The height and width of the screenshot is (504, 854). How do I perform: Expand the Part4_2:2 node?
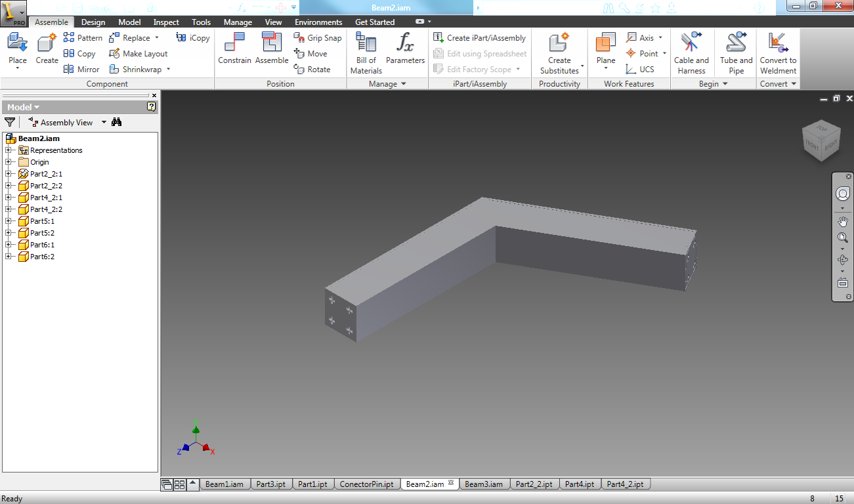[9, 209]
